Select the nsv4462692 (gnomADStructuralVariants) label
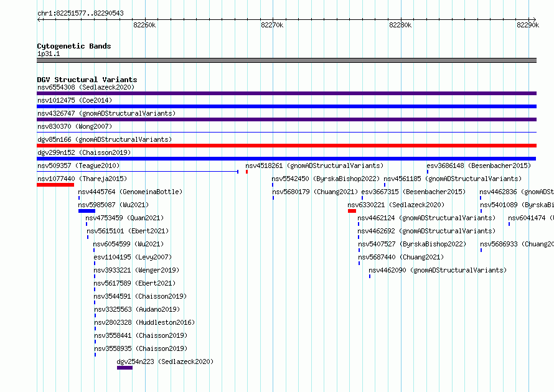Screen dimensions: 554x392 click(426, 231)
